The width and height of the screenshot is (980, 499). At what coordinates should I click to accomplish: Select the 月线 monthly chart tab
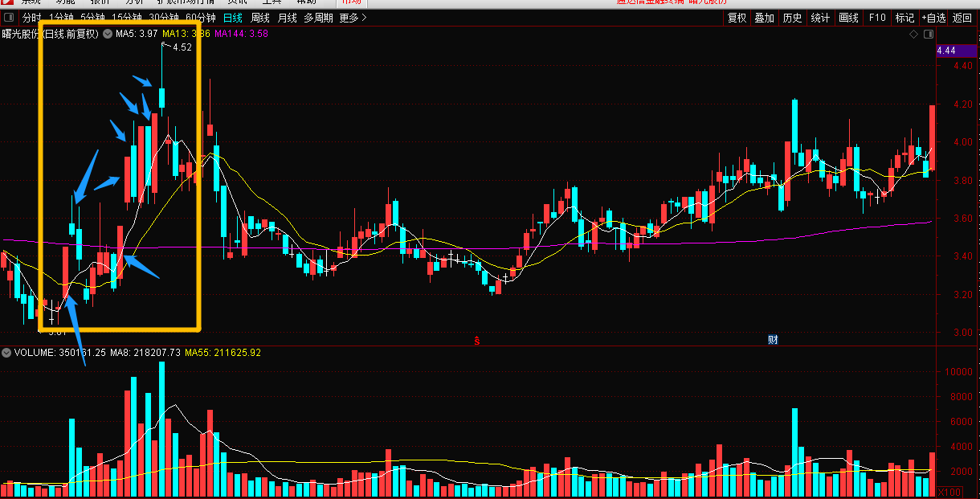[x=287, y=18]
